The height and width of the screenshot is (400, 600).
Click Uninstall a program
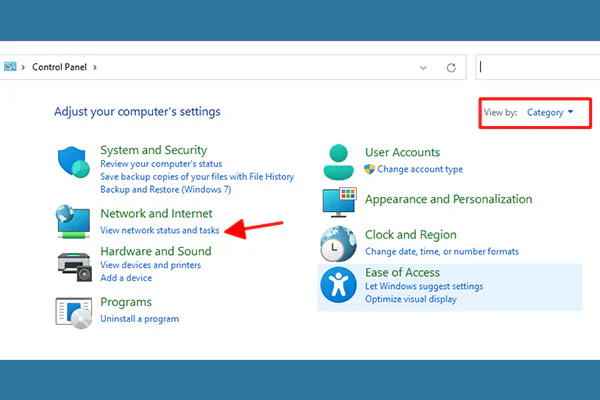point(139,319)
